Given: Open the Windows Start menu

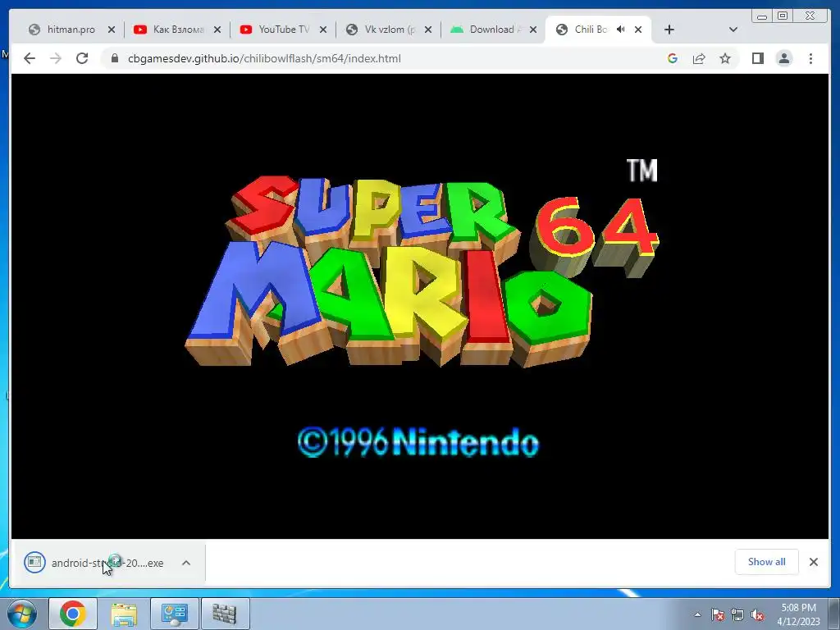Looking at the screenshot, I should [22, 614].
